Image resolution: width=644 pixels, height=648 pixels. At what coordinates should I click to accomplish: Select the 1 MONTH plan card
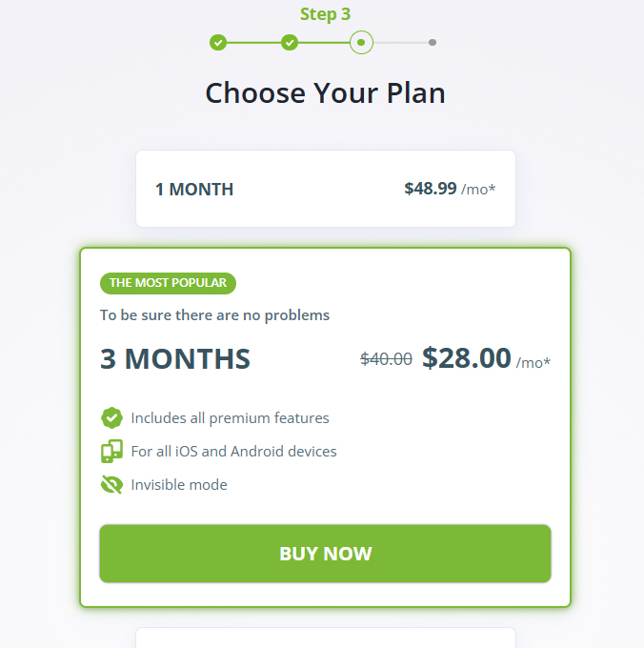[325, 189]
